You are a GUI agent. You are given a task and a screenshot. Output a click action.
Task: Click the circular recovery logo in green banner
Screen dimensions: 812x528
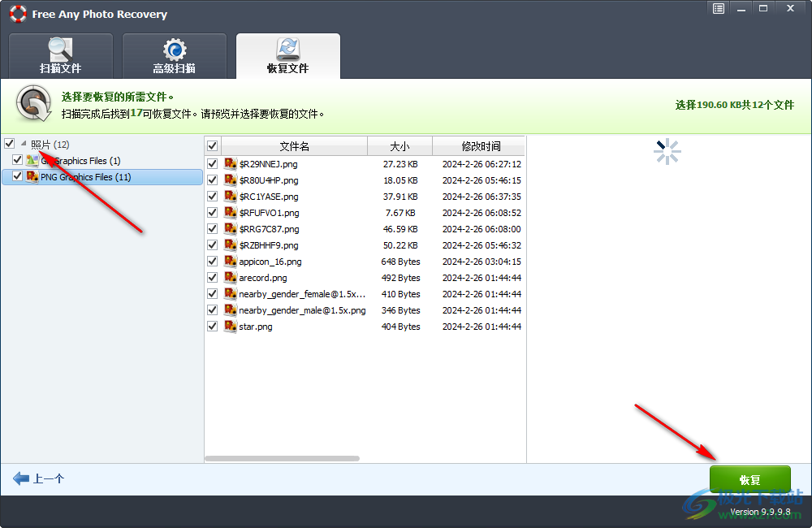32,103
